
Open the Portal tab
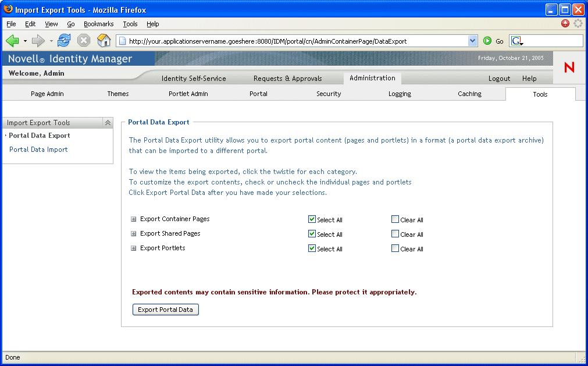258,94
